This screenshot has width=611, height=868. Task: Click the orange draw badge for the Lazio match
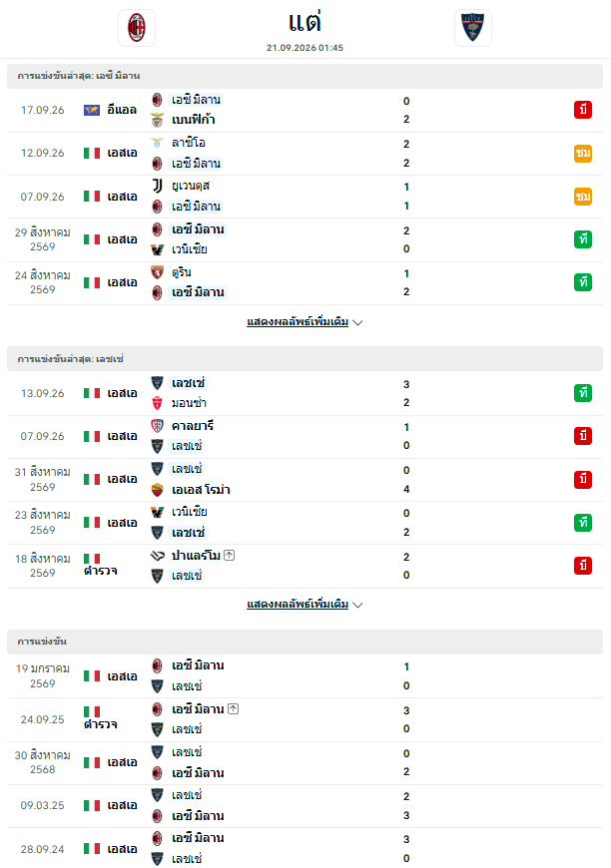pyautogui.click(x=583, y=153)
